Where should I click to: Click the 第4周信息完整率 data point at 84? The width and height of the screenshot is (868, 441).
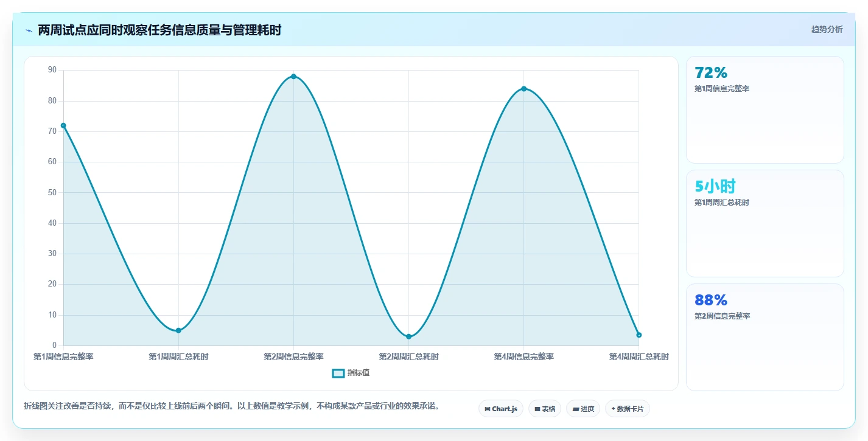click(x=523, y=89)
